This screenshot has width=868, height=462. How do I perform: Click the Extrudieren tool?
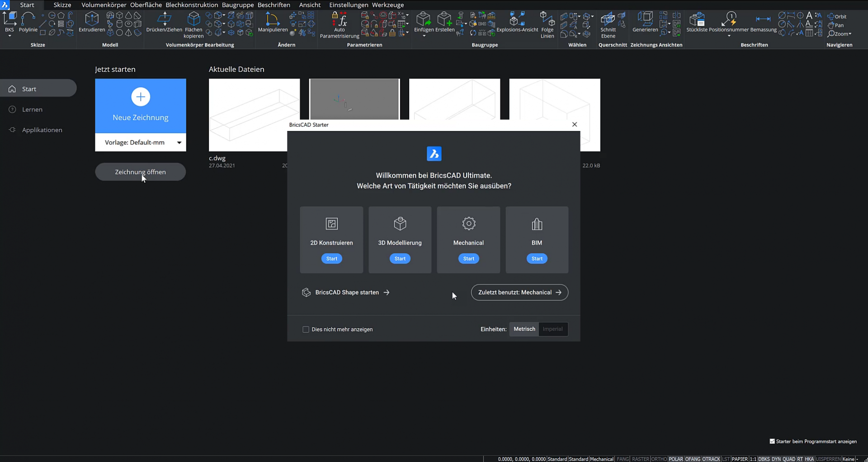pyautogui.click(x=92, y=22)
